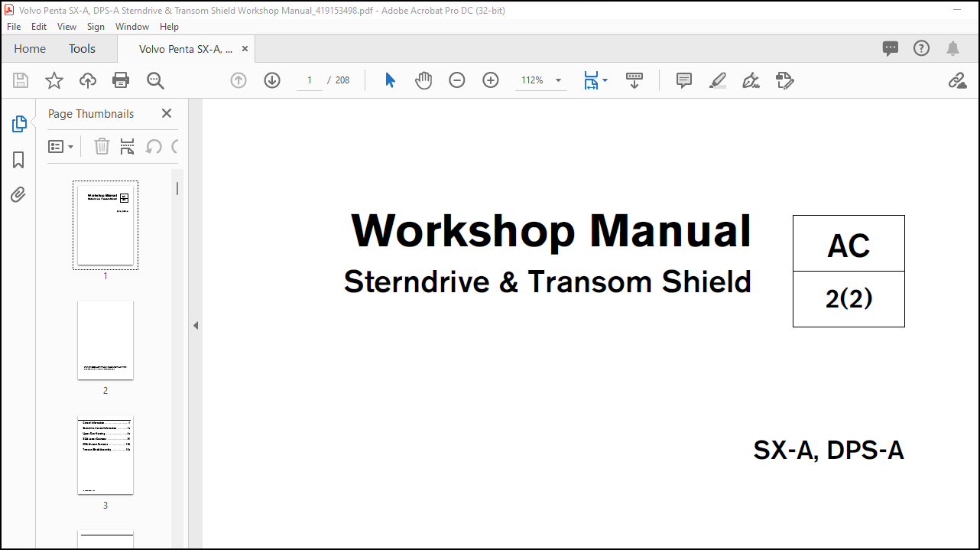The width and height of the screenshot is (980, 550).
Task: Go to previous page arrow
Action: tap(239, 80)
